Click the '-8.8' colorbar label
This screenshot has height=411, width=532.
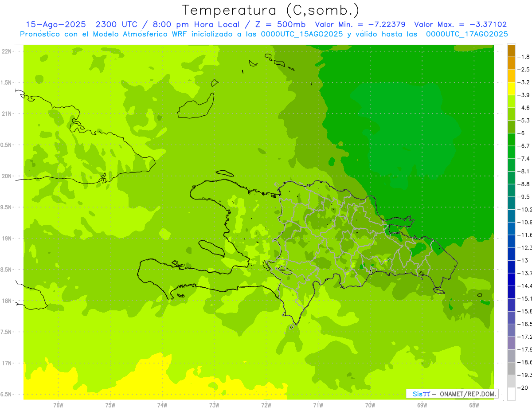click(524, 184)
